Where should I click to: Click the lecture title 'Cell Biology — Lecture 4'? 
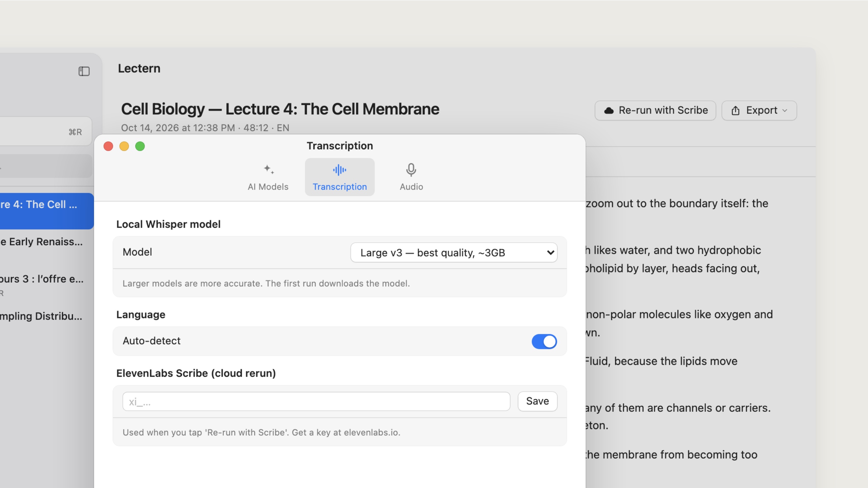pyautogui.click(x=280, y=109)
